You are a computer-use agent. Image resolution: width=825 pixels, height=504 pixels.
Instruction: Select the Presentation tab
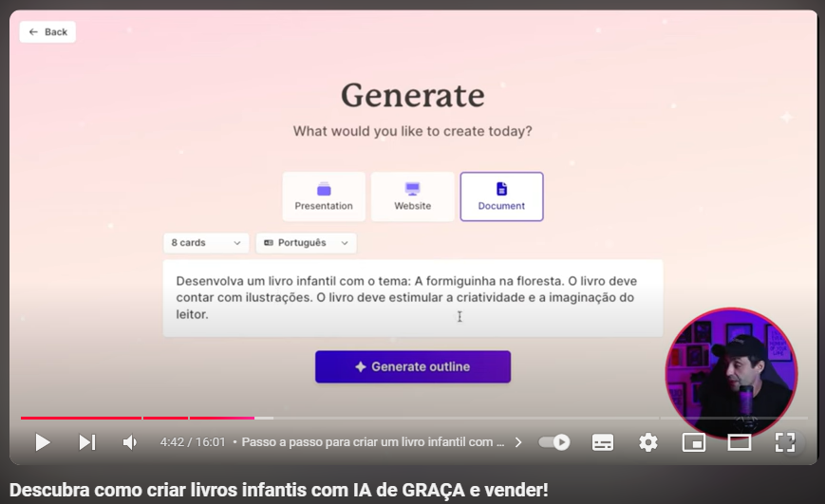coord(324,196)
